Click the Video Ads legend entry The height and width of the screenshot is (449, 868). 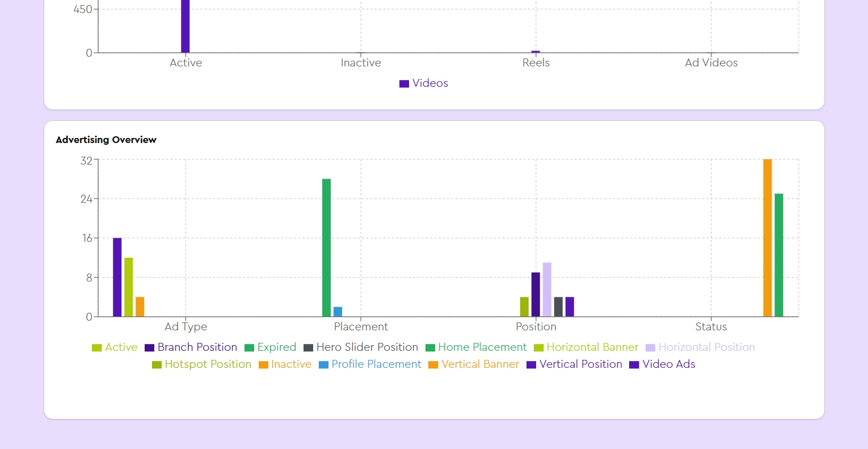click(662, 364)
